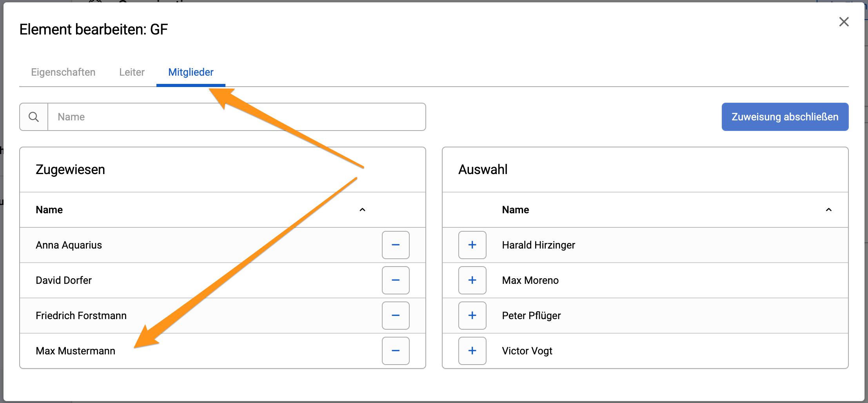Switch to the Eigenschaften tab
This screenshot has width=868, height=403.
tap(63, 72)
